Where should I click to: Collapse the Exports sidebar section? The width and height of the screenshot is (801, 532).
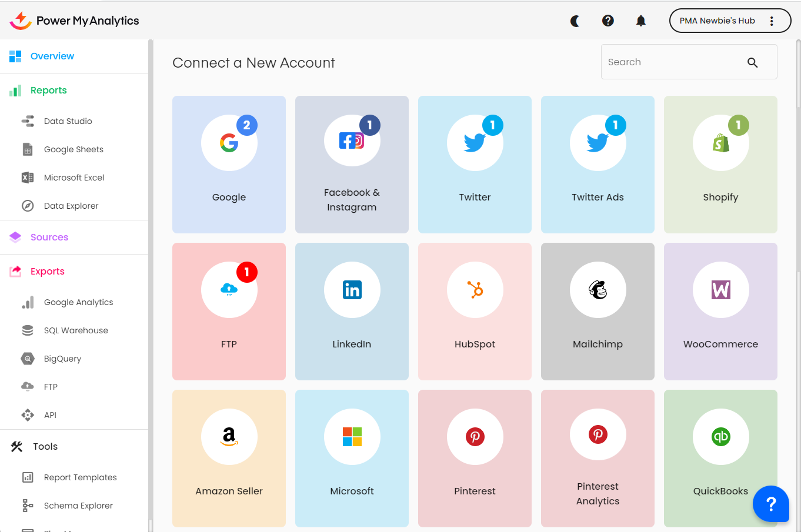pyautogui.click(x=48, y=272)
